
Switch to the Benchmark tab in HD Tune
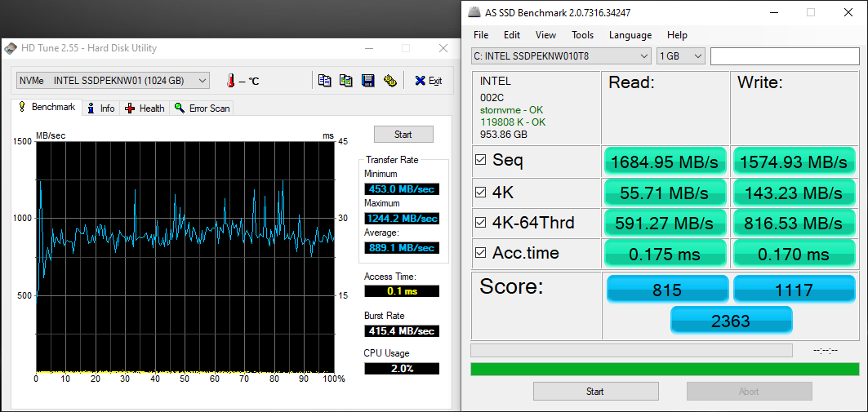(47, 108)
